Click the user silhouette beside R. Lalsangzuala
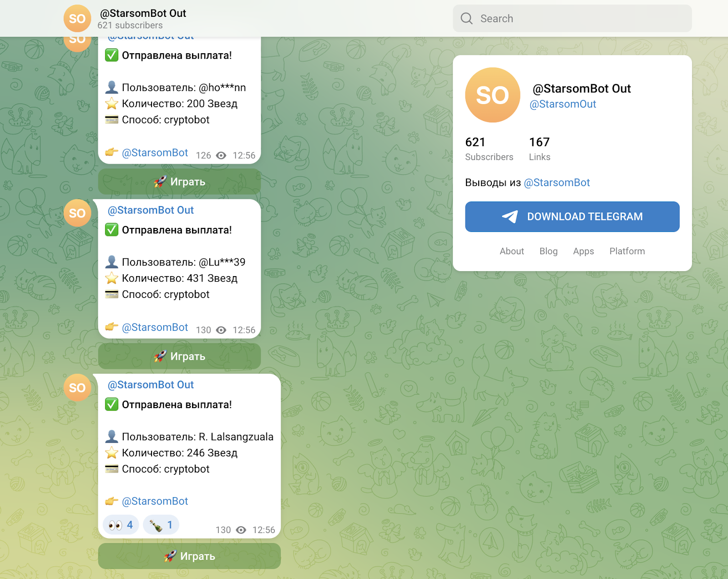The width and height of the screenshot is (728, 579). click(x=111, y=437)
